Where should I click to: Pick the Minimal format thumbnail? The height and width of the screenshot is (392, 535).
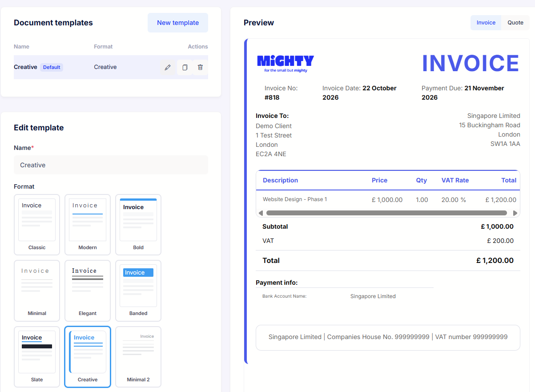pyautogui.click(x=37, y=291)
